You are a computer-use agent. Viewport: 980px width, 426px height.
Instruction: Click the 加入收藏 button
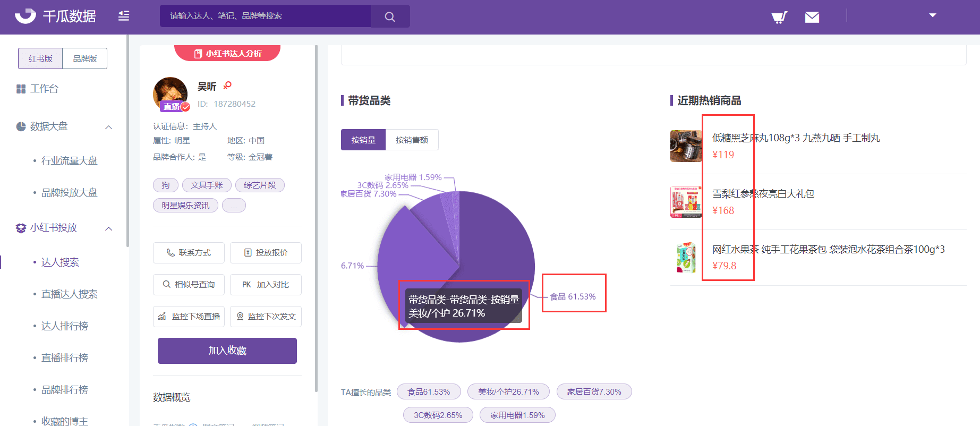click(227, 351)
